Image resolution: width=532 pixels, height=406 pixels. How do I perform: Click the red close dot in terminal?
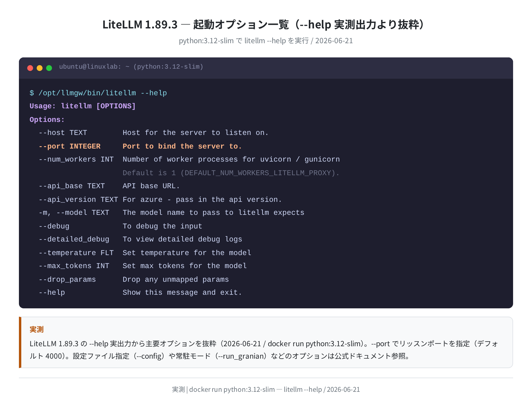tap(30, 68)
